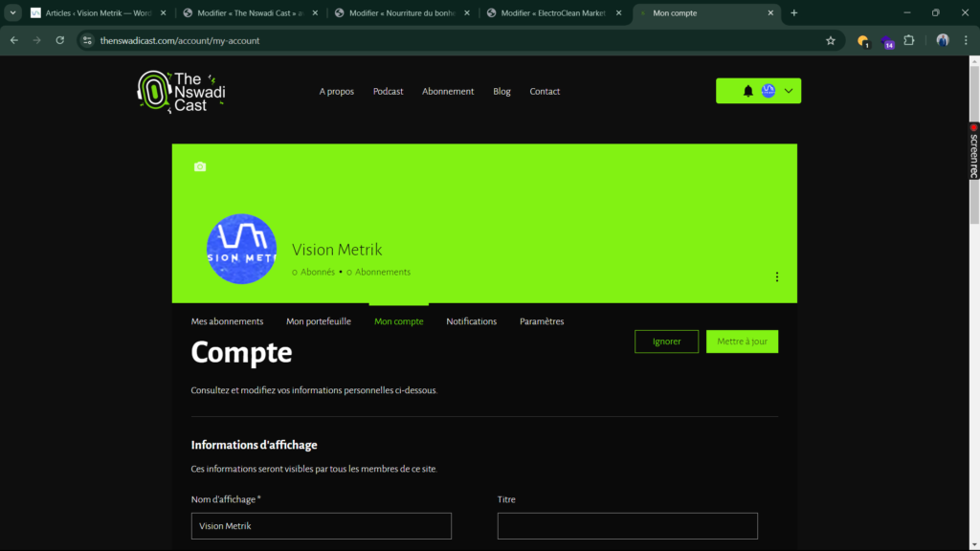The width and height of the screenshot is (980, 551).
Task: Click the purple extension icon with badge 14
Action: (887, 42)
